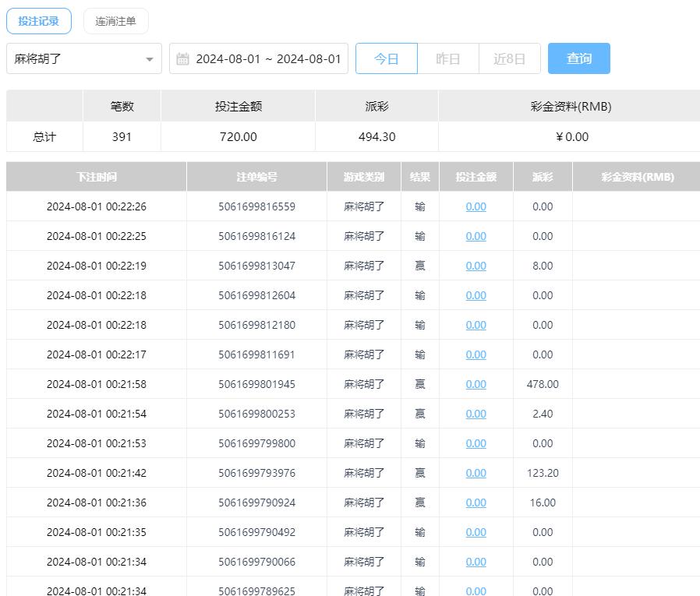
Task: Open bet amount link for order 5061699790924
Action: click(x=476, y=503)
